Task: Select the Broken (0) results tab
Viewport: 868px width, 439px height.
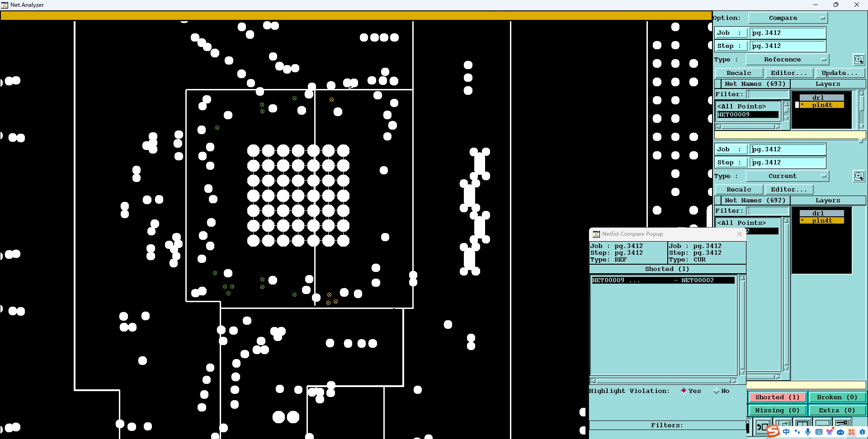Action: 837,397
